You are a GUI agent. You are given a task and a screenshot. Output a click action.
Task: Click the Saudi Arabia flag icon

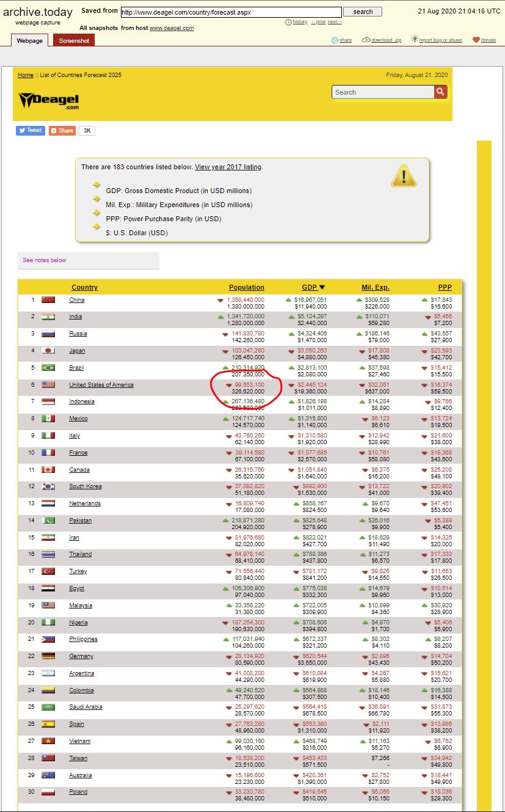pyautogui.click(x=48, y=707)
